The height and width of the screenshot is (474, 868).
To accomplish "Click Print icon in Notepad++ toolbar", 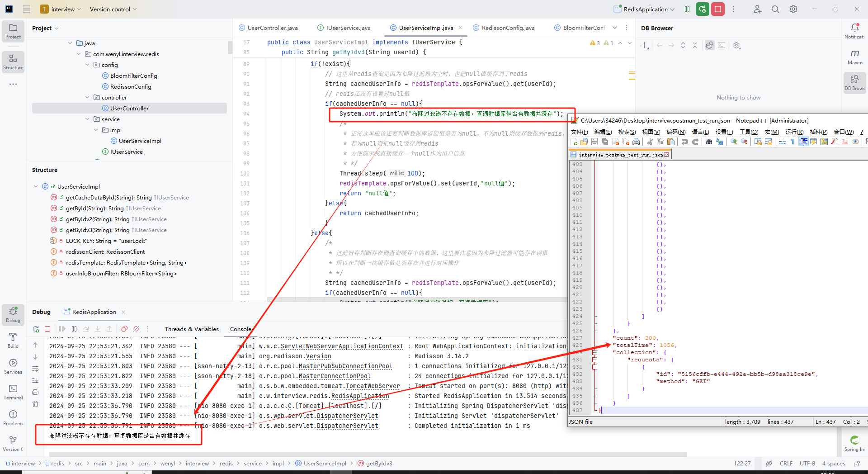I will click(636, 142).
